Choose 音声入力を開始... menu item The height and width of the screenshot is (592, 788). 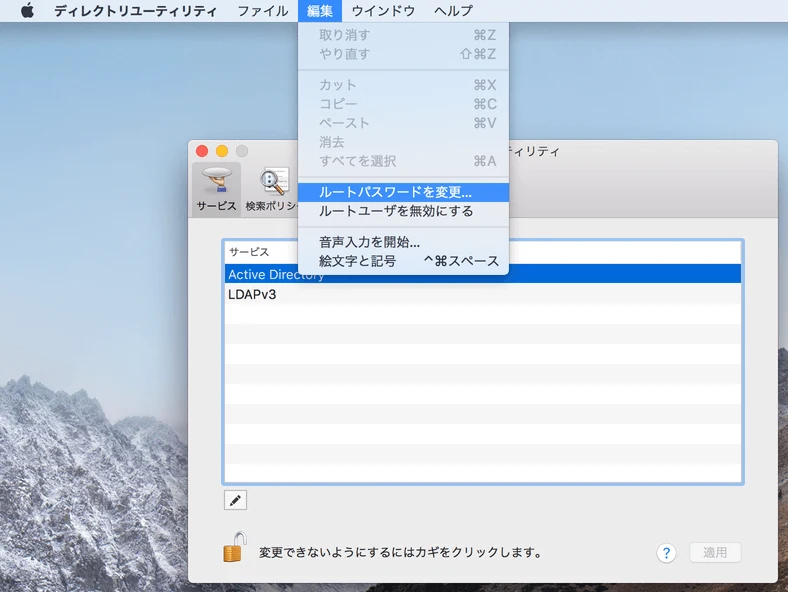coord(403,242)
